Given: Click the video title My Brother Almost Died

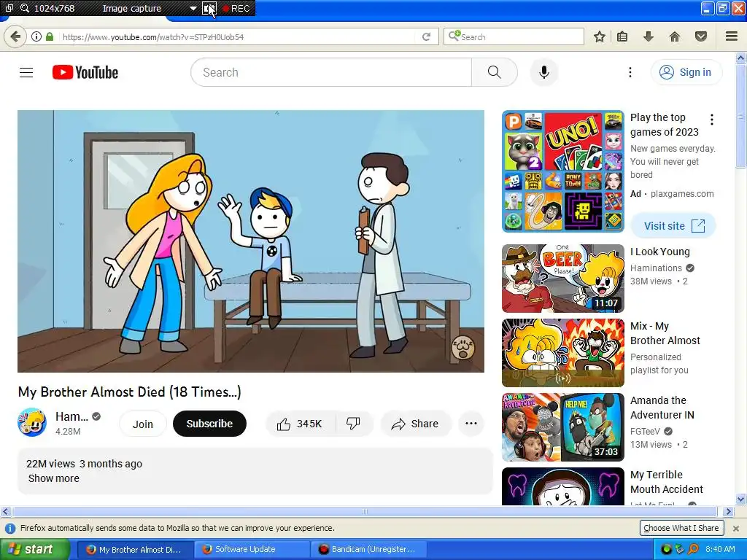Looking at the screenshot, I should 130,392.
